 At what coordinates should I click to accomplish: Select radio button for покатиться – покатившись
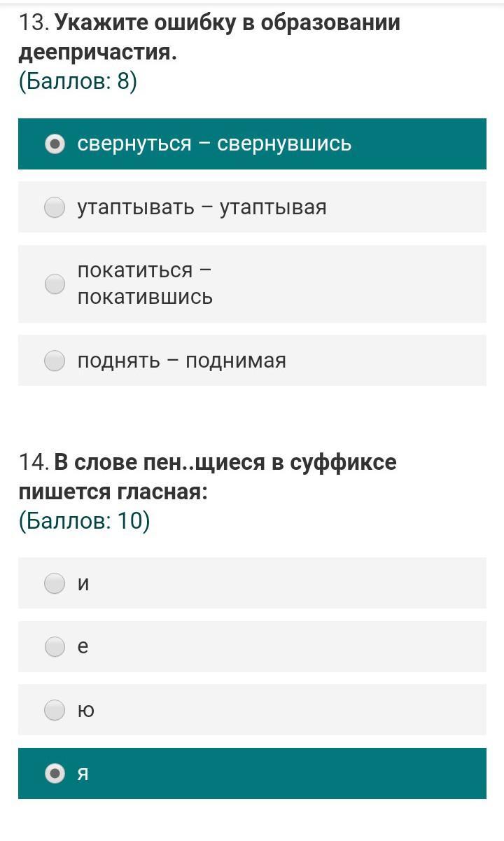(x=55, y=284)
